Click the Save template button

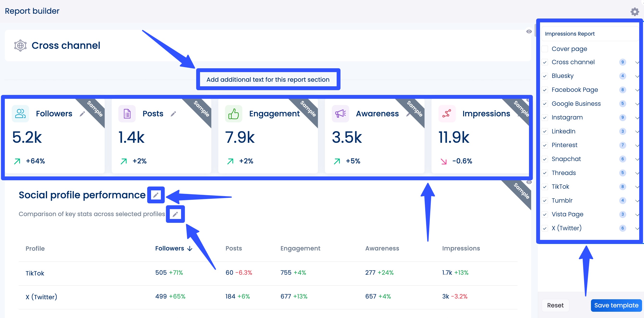click(x=616, y=305)
